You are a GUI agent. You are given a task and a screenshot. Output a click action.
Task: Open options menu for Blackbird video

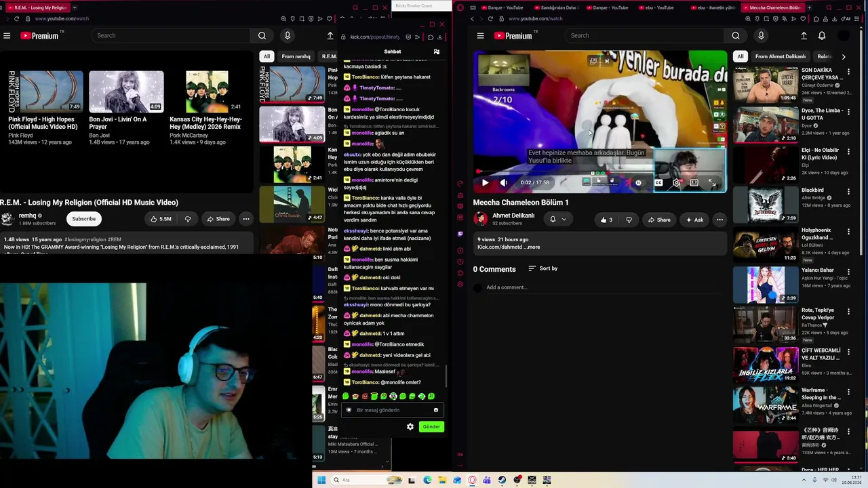848,191
